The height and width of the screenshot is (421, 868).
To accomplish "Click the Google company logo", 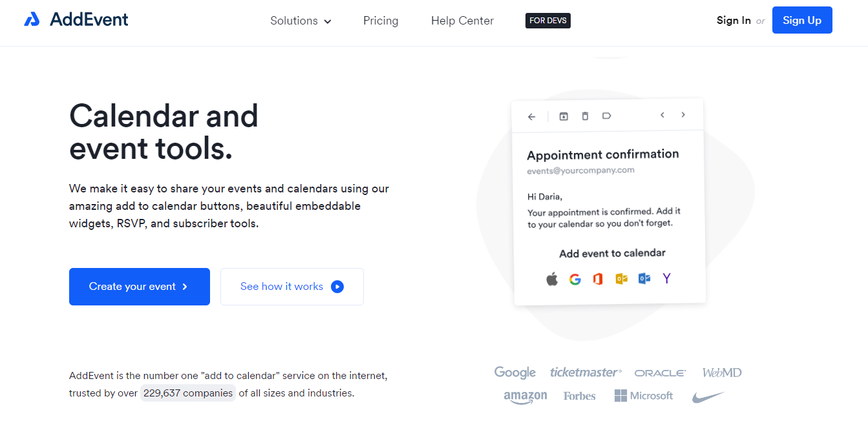I will [x=515, y=373].
